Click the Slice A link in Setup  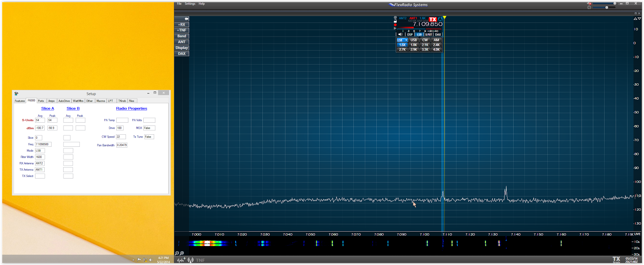click(x=47, y=109)
